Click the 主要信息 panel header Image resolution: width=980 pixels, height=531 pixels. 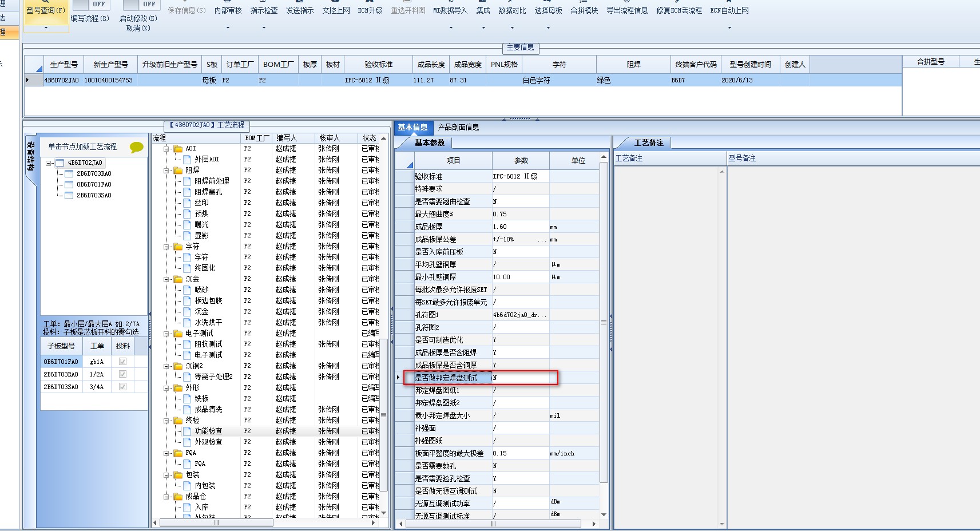520,47
